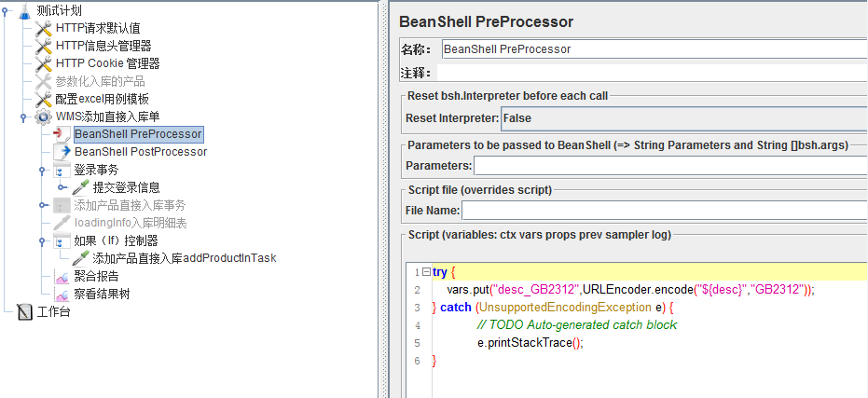
Task: Select 聚合报告 listener
Action: point(96,276)
